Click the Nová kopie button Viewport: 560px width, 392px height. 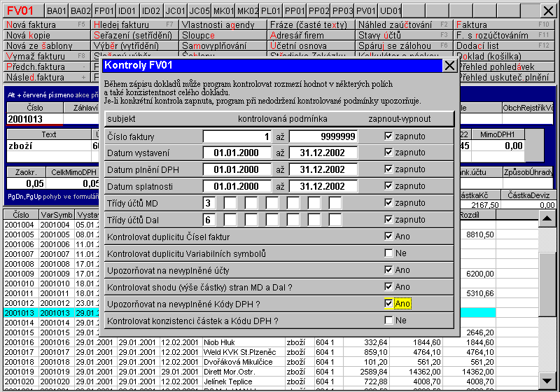47,35
